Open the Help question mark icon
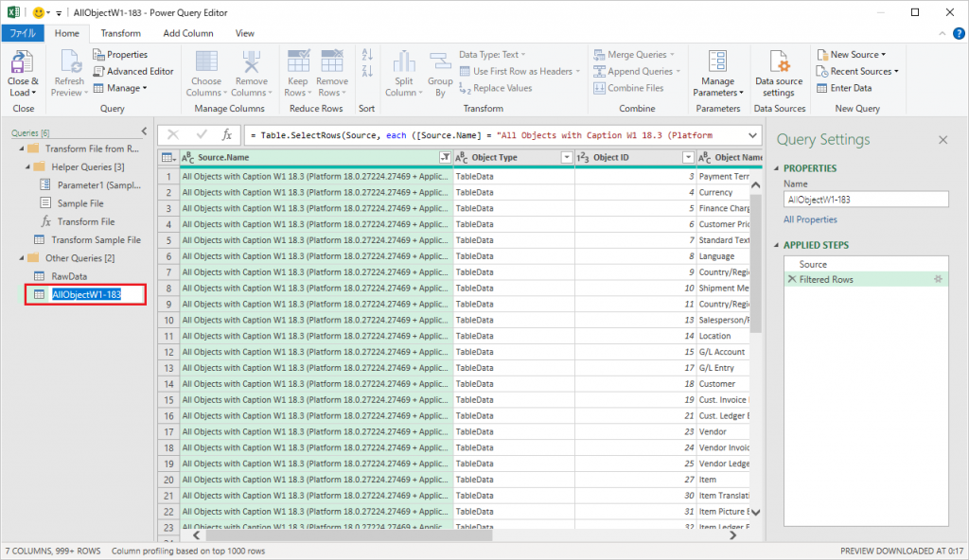The image size is (969, 560). coord(959,34)
